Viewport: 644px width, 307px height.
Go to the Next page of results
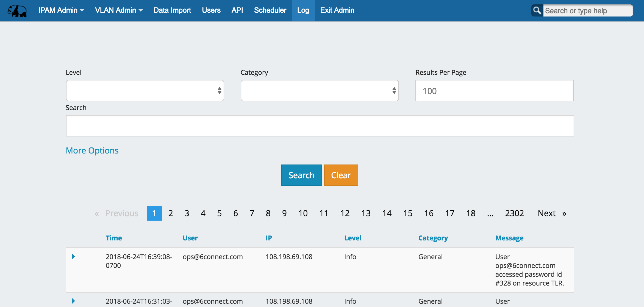coord(551,213)
